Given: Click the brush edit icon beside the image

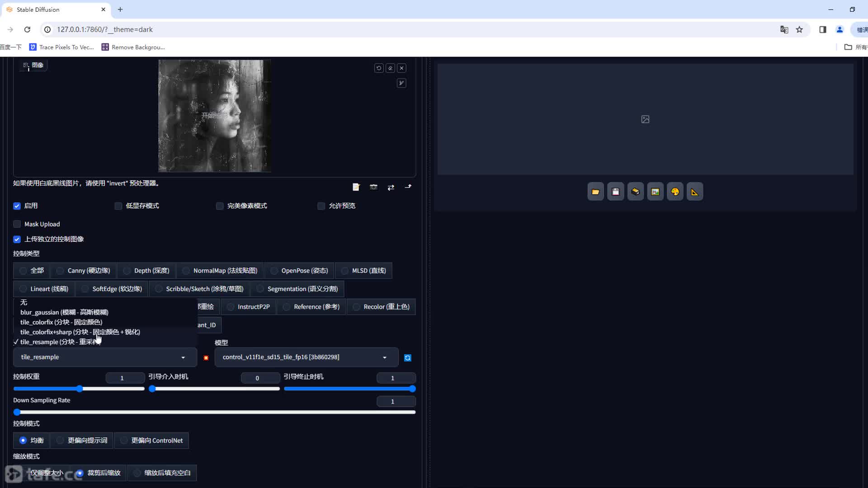Looking at the screenshot, I should coord(401,83).
